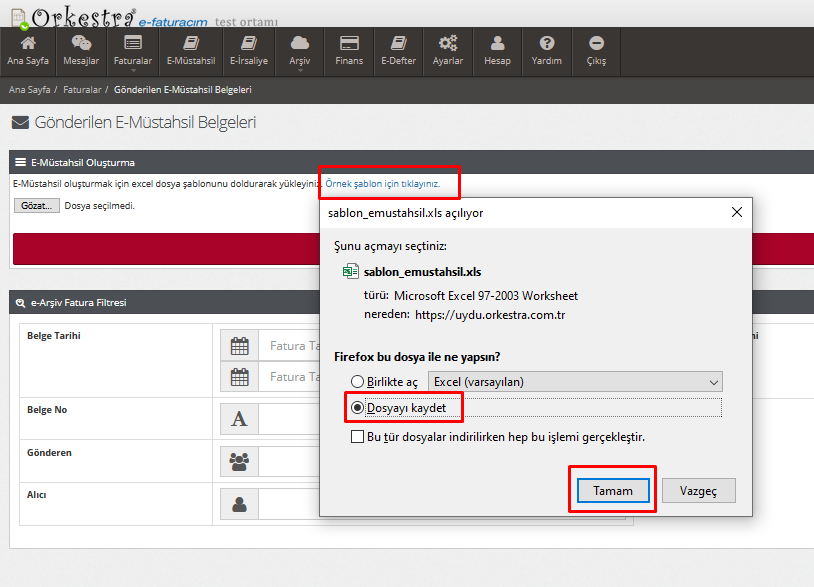Check "Bu tür dosyalar" always-do-this checkbox
Viewport: 814px width, 587px height.
click(x=357, y=437)
